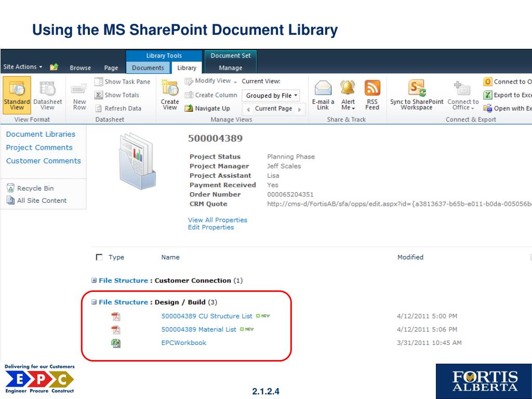The width and height of the screenshot is (532, 399).
Task: Click project manager Jeff Scales
Action: [284, 166]
